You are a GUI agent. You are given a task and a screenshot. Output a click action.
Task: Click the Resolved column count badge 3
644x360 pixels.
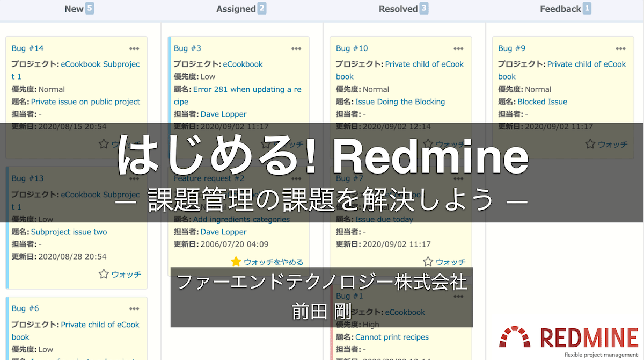coord(424,9)
